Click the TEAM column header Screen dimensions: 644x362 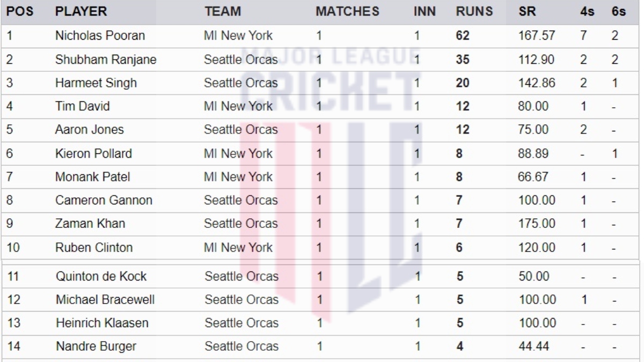[222, 11]
